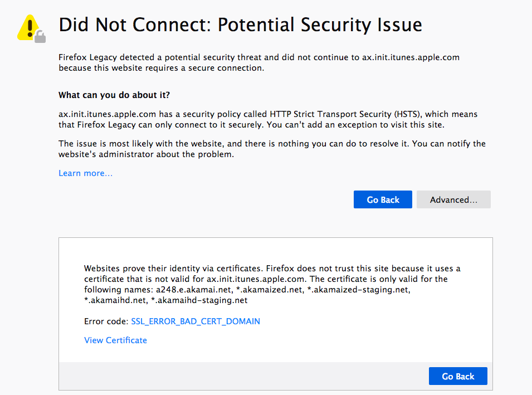This screenshot has width=532, height=395.
Task: Open the Advanced… options button
Action: pos(453,199)
